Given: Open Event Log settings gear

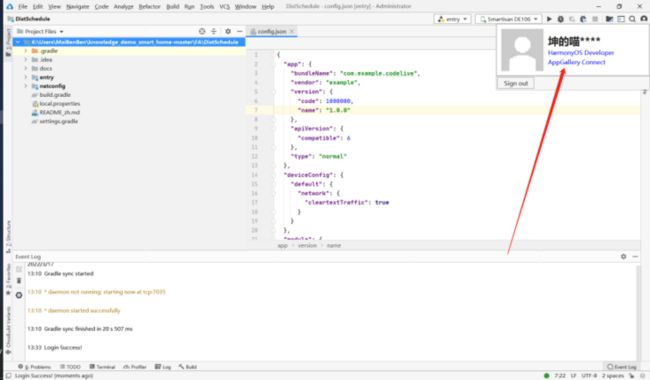Looking at the screenshot, I should (623, 257).
